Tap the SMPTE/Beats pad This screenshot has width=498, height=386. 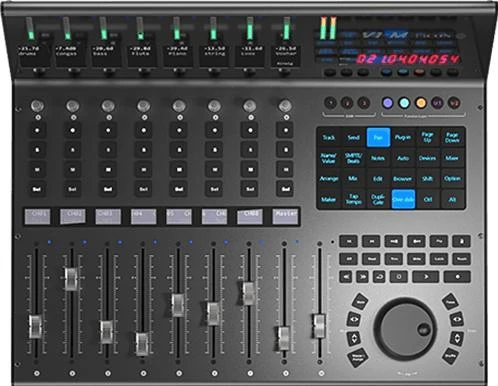click(353, 158)
